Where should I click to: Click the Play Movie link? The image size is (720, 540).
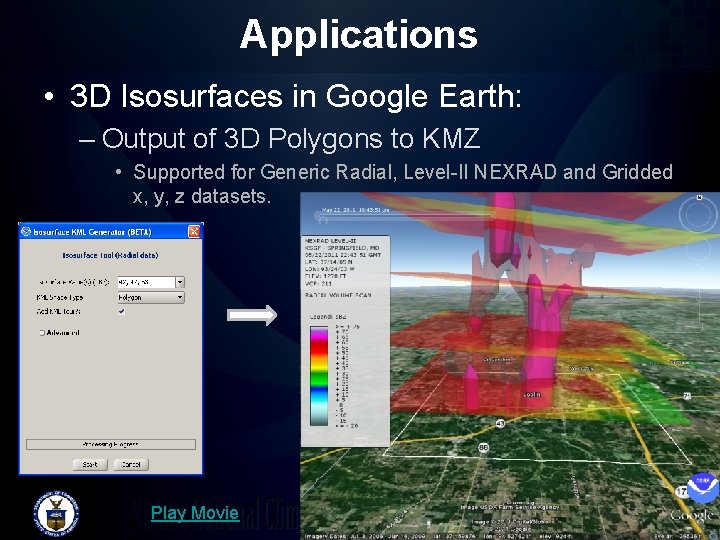coord(195,512)
